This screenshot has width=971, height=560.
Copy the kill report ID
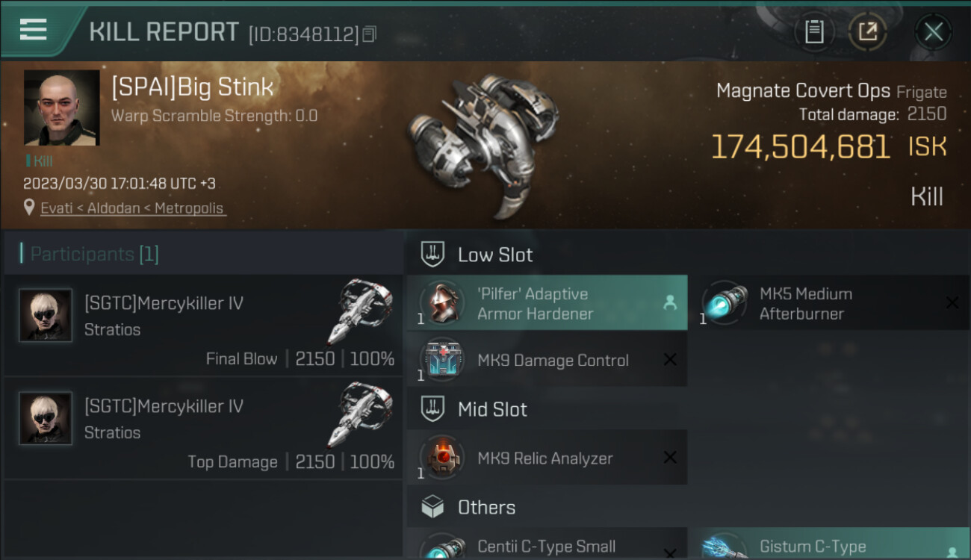(370, 34)
